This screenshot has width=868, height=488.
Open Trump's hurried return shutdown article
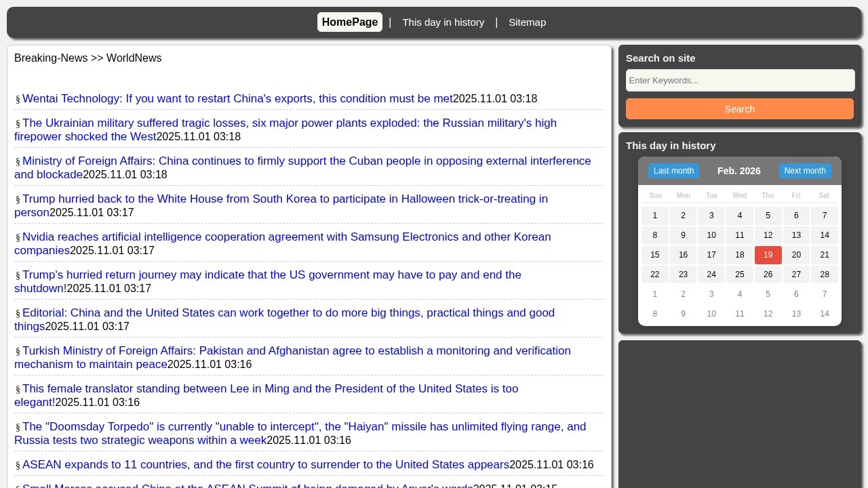point(271,275)
